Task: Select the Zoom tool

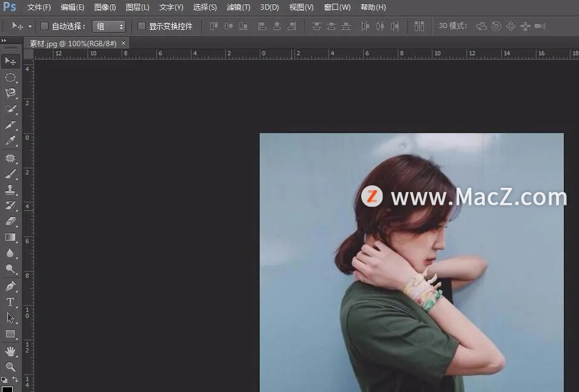Action: 10,366
